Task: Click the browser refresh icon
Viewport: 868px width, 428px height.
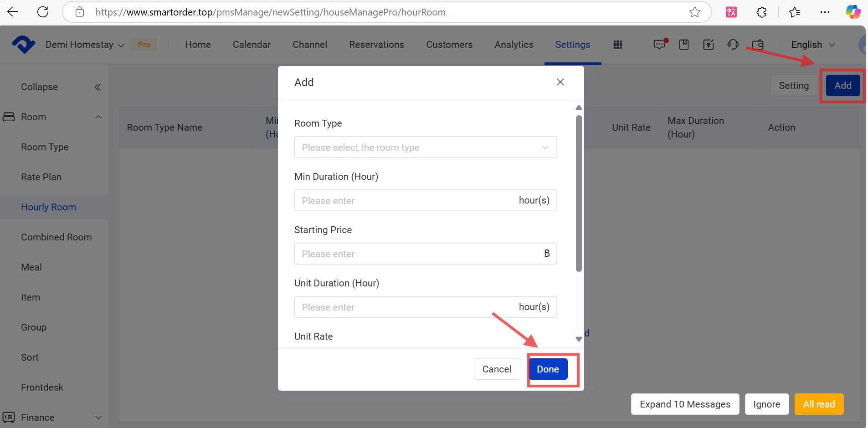Action: coord(43,12)
